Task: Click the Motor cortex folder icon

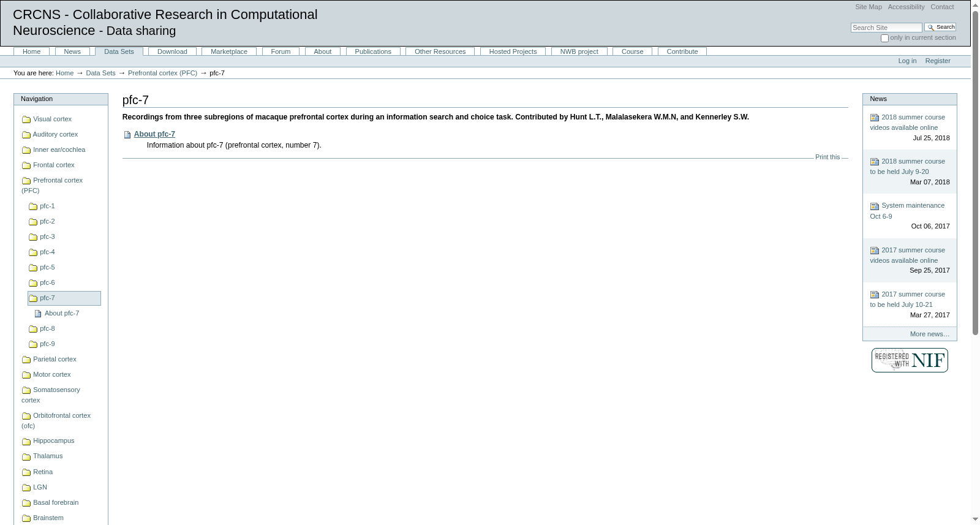Action: tap(26, 375)
